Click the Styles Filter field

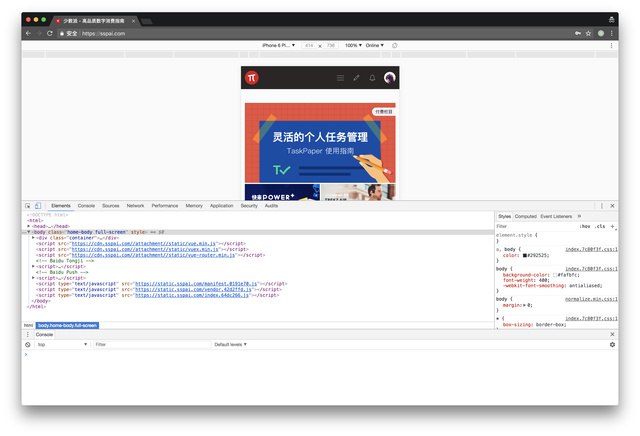(x=536, y=226)
